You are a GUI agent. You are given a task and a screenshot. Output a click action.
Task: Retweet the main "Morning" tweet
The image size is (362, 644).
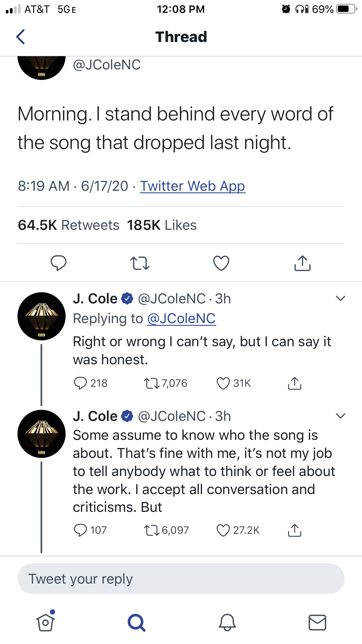click(140, 263)
